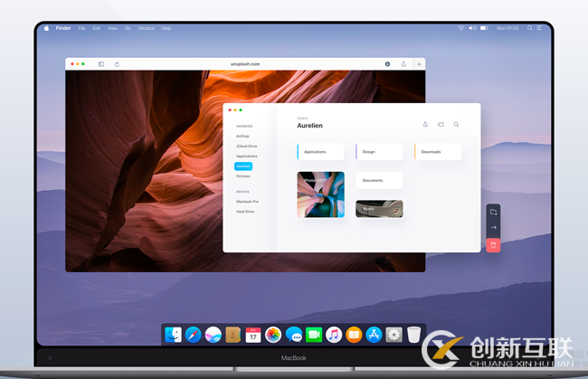Click the search magnifier in Finder window
This screenshot has width=588, height=379.
456,124
